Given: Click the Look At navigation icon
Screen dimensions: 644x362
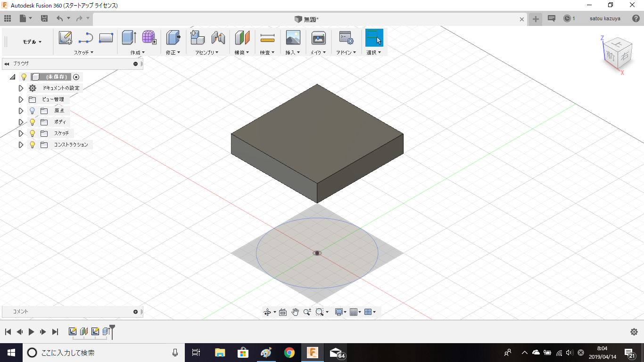Looking at the screenshot, I should (x=283, y=312).
